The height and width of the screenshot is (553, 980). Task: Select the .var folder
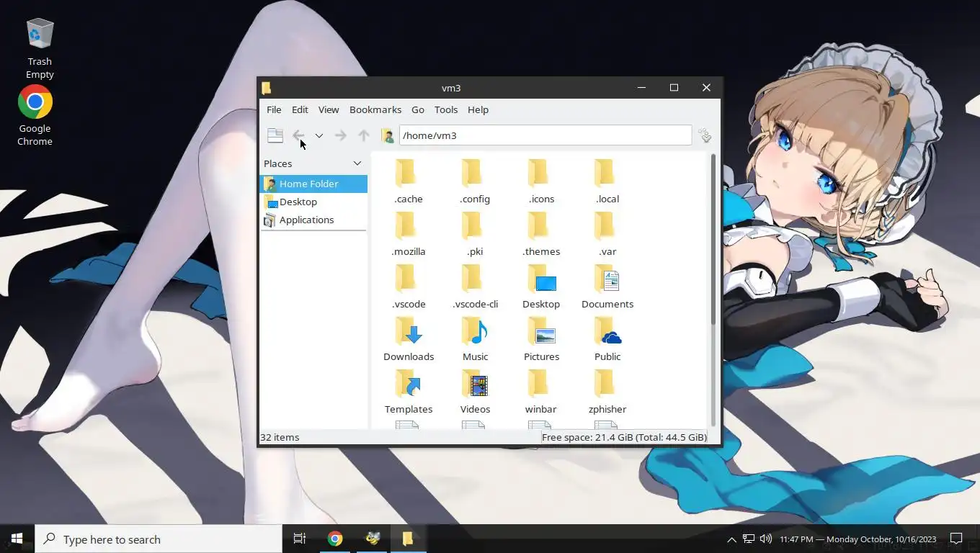(x=607, y=234)
